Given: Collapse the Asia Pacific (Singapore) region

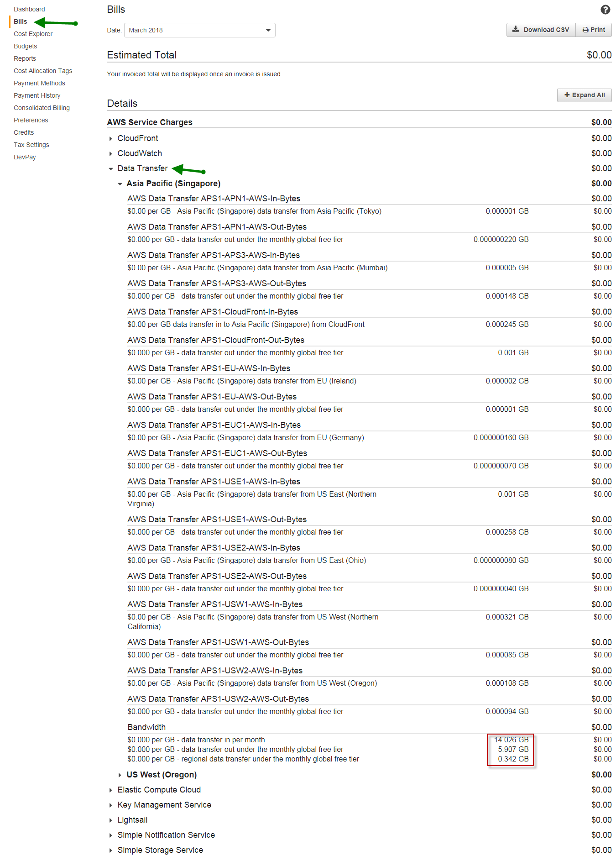Looking at the screenshot, I should tap(169, 184).
